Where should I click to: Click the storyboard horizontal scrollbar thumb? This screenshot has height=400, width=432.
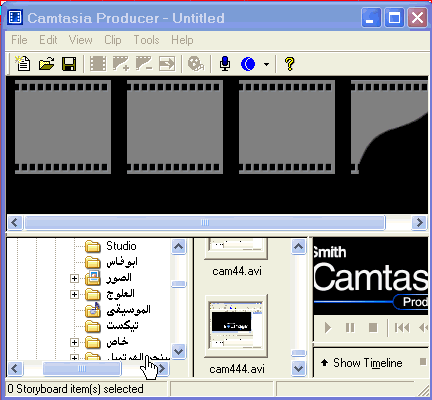tap(205, 222)
